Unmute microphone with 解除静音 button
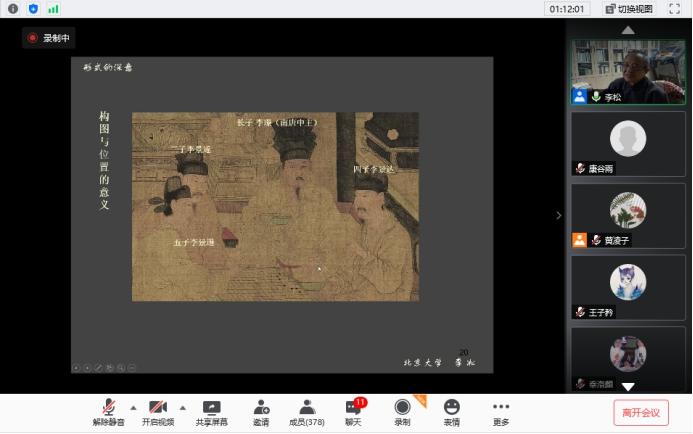The image size is (693, 434). coord(109,412)
